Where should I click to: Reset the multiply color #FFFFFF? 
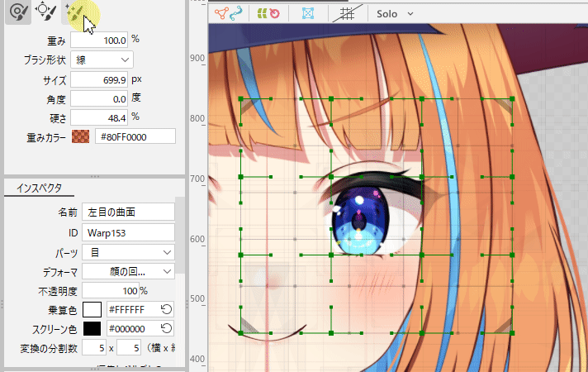tap(166, 309)
